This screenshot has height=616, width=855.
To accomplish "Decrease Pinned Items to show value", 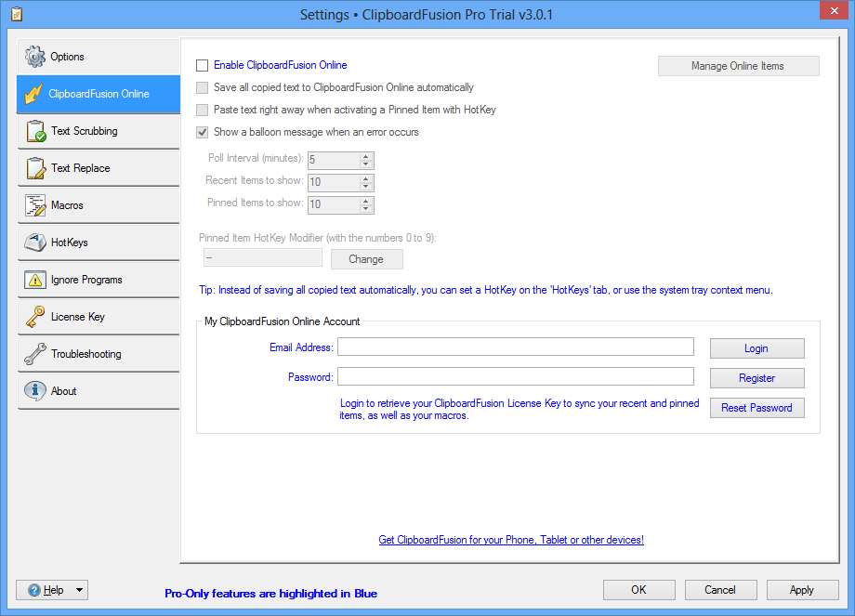I will coord(366,209).
